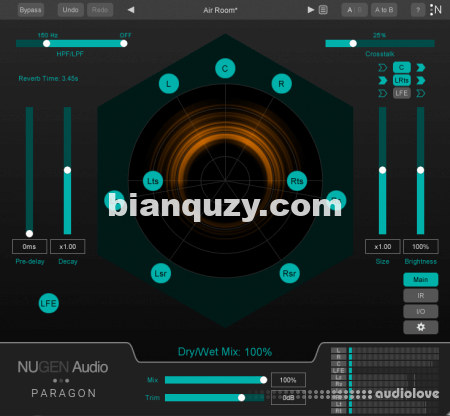Select the Rts speaker node

click(297, 181)
